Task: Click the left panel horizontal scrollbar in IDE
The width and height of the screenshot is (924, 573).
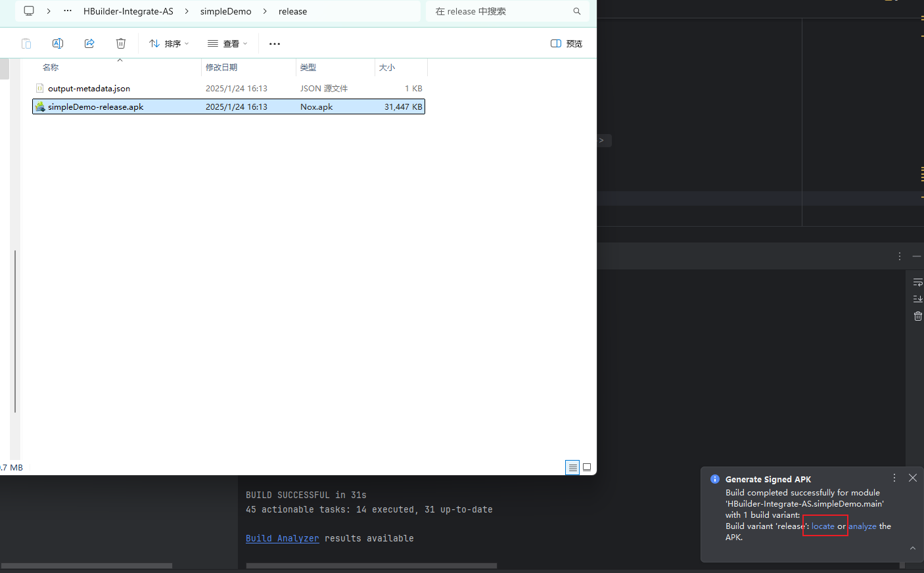Action: click(x=87, y=565)
